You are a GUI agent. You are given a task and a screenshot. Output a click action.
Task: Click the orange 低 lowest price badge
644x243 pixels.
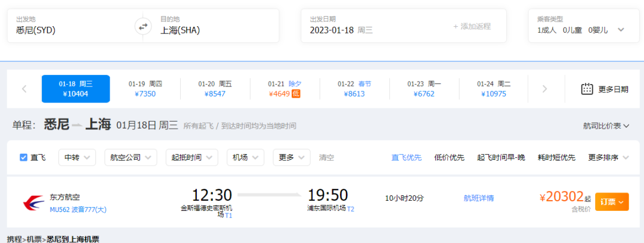point(296,94)
